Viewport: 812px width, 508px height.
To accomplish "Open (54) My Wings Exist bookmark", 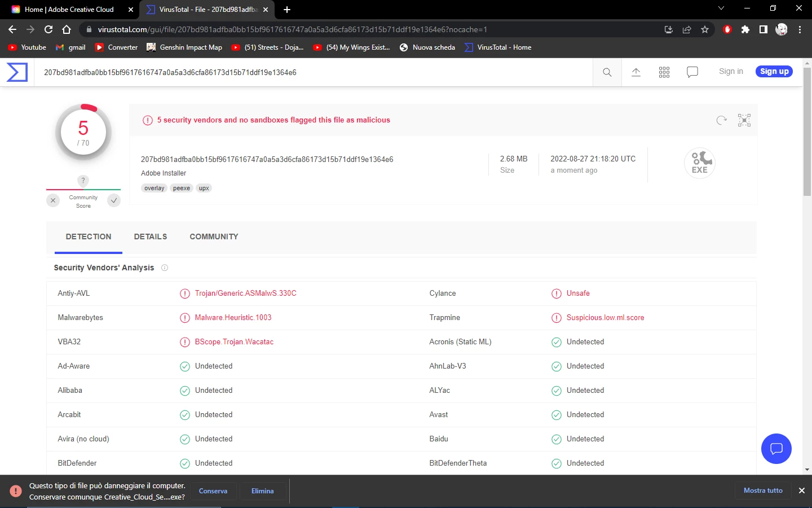I will point(352,47).
